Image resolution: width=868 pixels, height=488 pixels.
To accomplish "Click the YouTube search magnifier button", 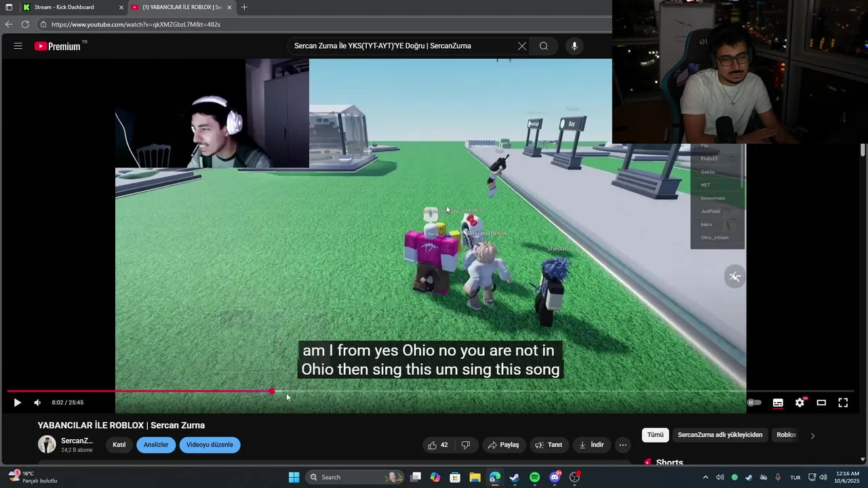I will (544, 46).
